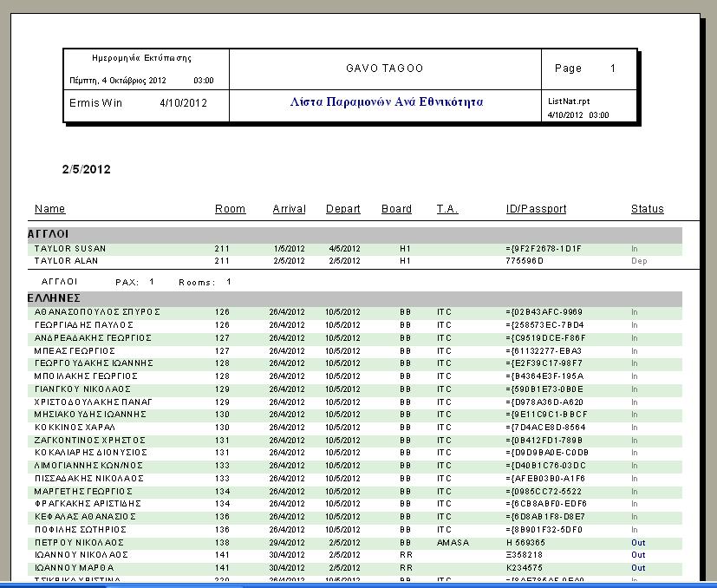
Task: Click passport number Ξ358218
Action: tap(524, 555)
